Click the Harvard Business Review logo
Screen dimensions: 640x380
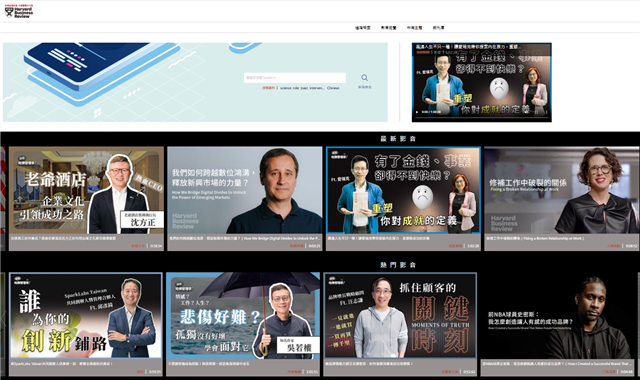(x=19, y=11)
